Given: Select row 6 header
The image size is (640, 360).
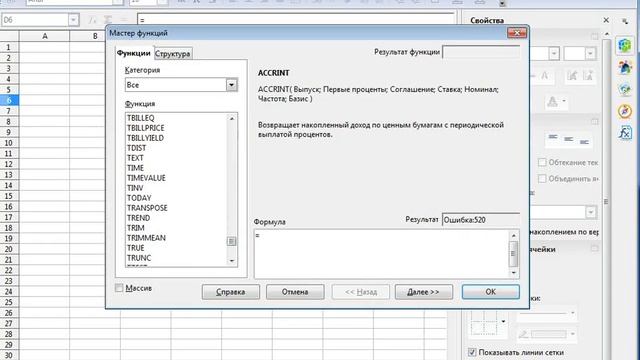Looking at the screenshot, I should tap(9, 100).
